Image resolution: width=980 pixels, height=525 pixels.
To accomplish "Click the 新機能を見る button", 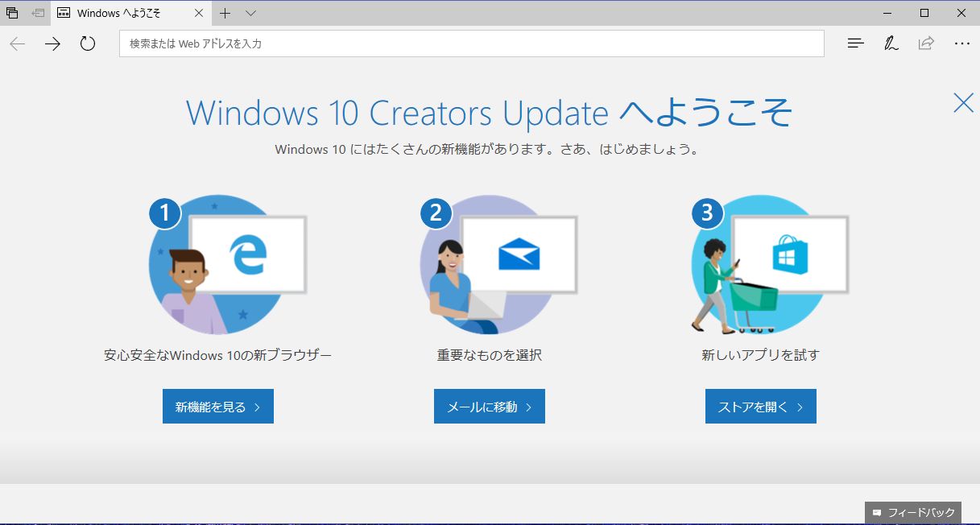I will coord(218,407).
